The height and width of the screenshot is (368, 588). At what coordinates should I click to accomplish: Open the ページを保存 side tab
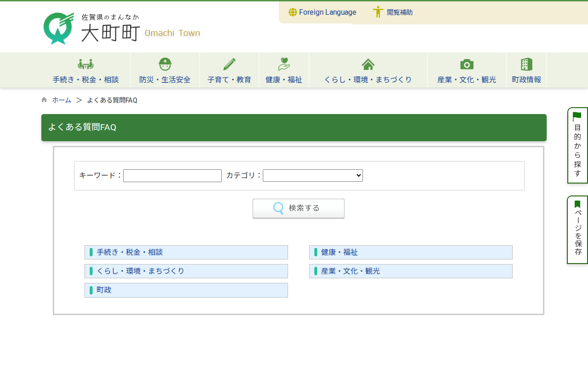tap(577, 230)
